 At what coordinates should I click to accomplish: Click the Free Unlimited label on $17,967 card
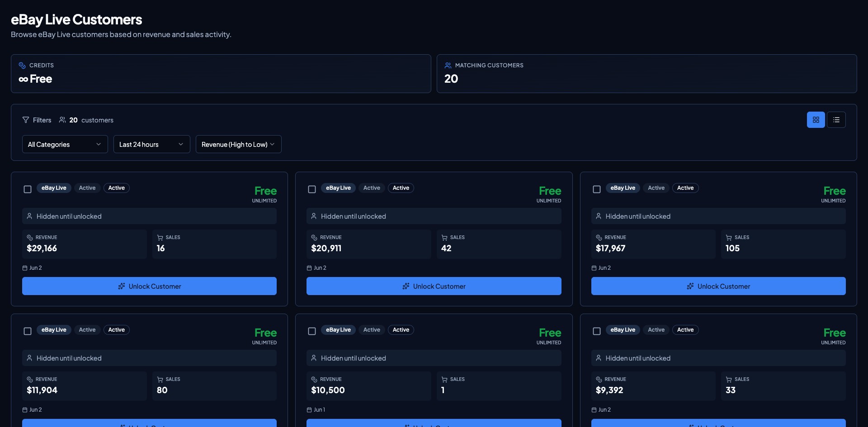834,194
